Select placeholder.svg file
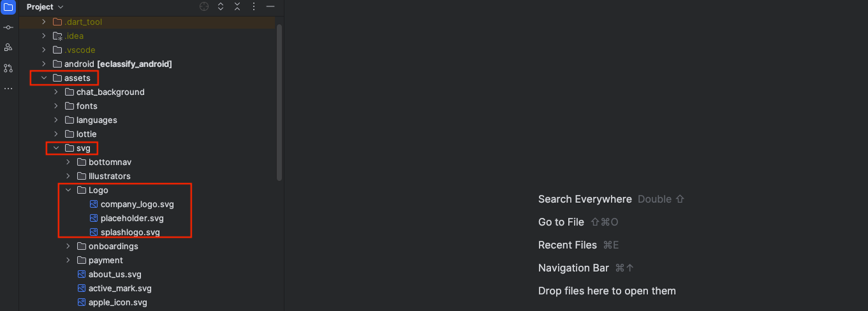 pyautogui.click(x=132, y=218)
